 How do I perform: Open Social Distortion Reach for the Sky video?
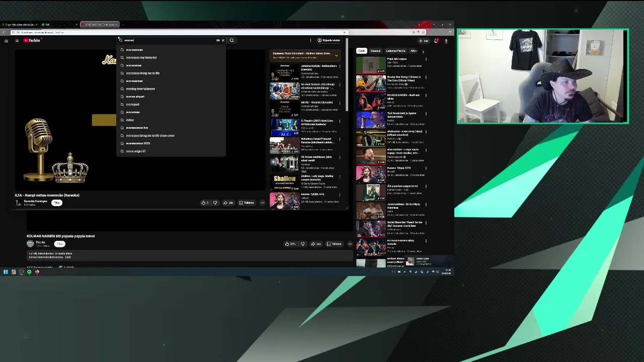pos(405,224)
